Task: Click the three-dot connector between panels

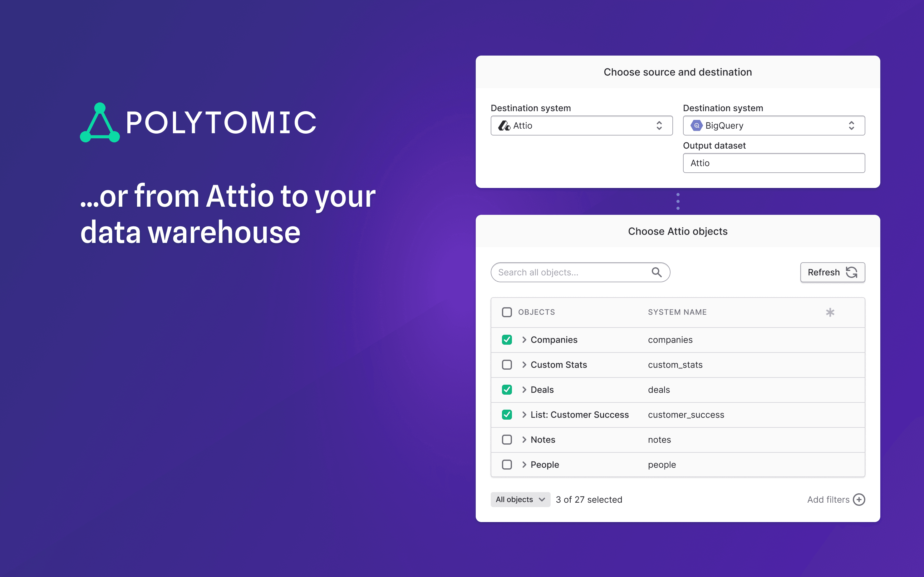Action: tap(678, 201)
